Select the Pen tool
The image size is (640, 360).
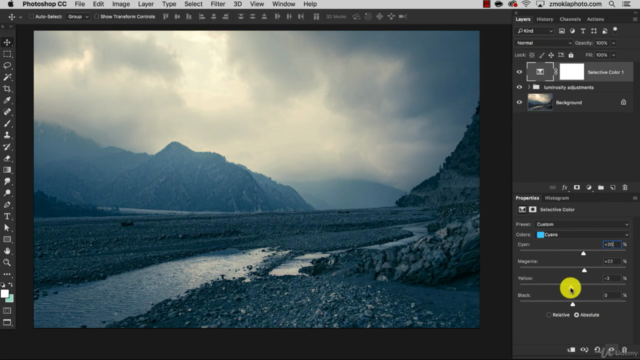pos(7,204)
